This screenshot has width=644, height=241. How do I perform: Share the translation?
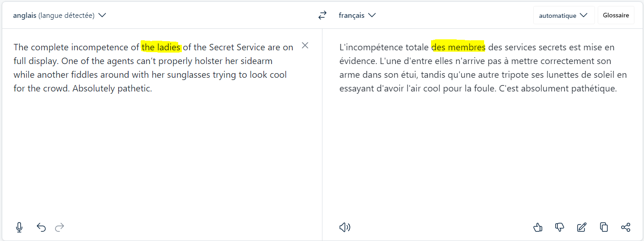(626, 227)
